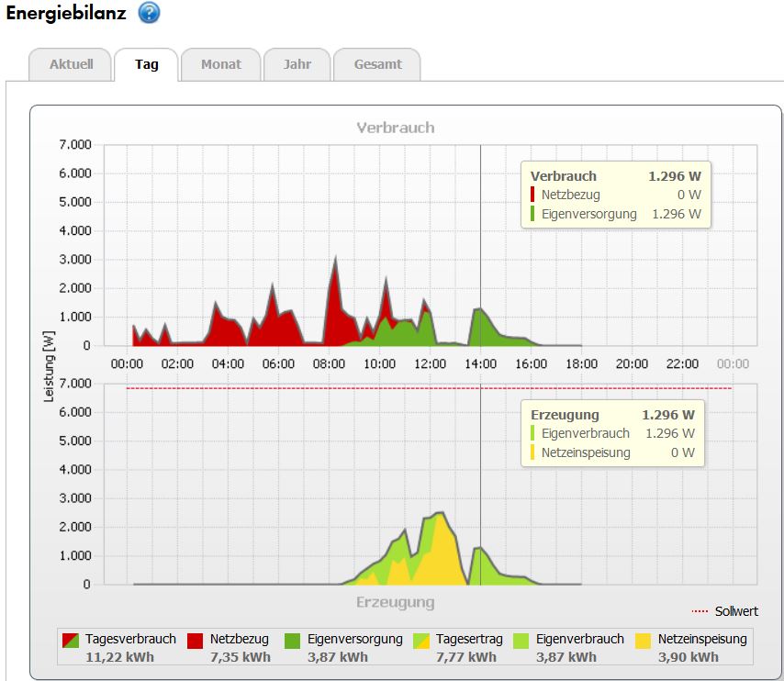
Task: Click the 12:00 label on time axis
Action: (x=430, y=363)
